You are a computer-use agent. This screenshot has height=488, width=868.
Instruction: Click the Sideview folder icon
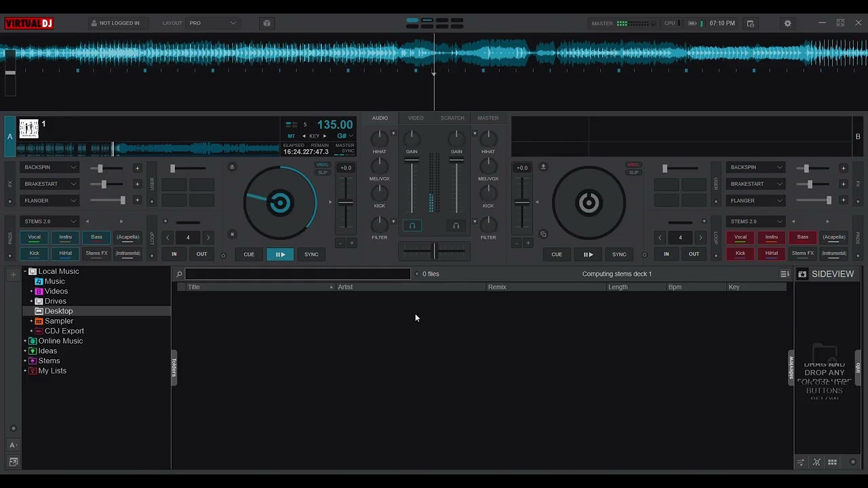802,274
